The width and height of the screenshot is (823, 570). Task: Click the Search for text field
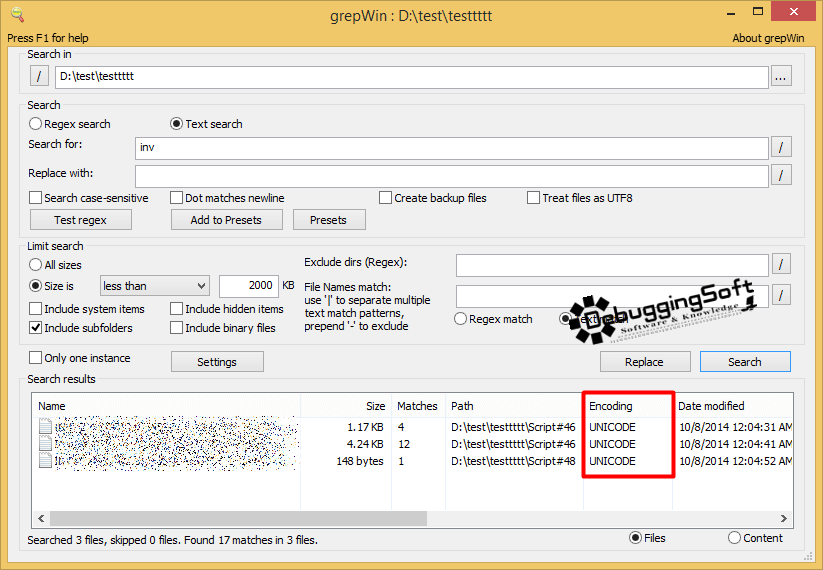pos(451,148)
